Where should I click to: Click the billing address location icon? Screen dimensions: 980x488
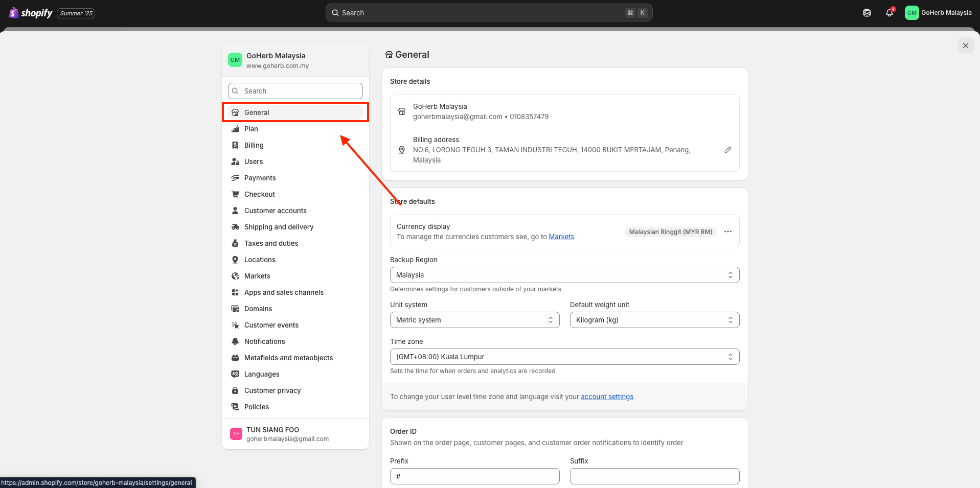402,150
